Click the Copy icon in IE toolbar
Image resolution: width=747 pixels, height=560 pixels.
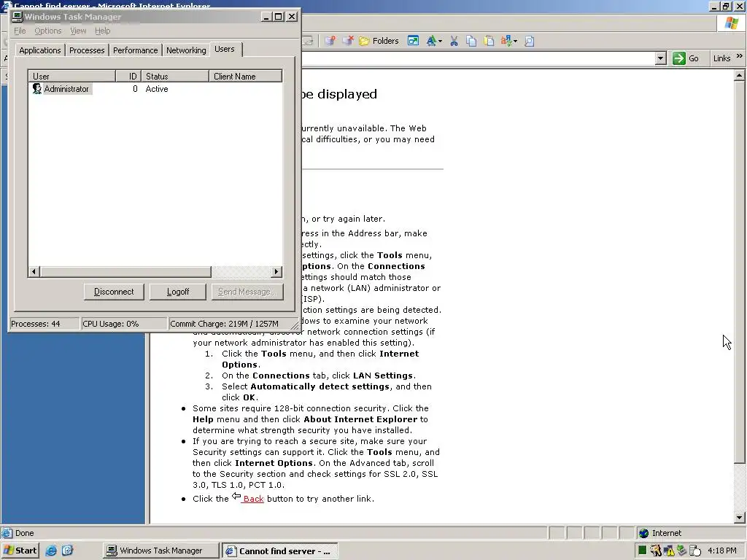(471, 41)
